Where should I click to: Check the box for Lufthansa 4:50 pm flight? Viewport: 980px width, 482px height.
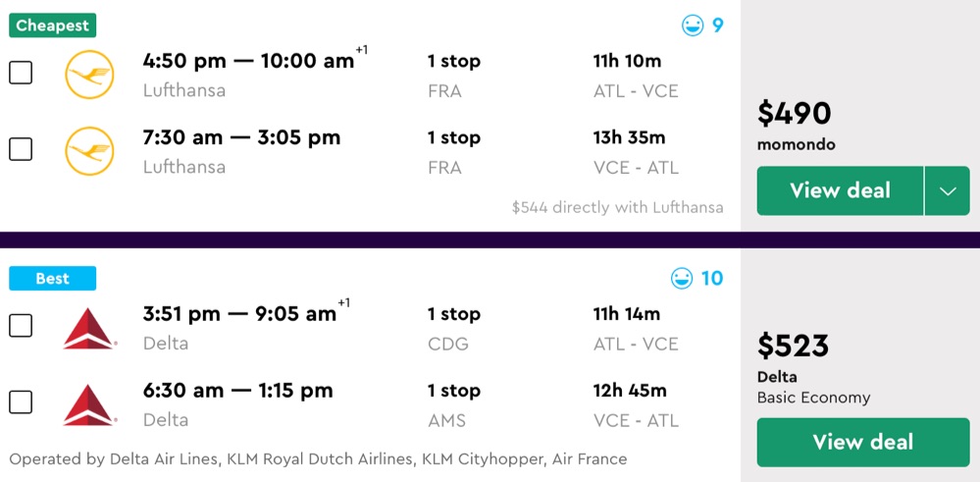[x=21, y=73]
